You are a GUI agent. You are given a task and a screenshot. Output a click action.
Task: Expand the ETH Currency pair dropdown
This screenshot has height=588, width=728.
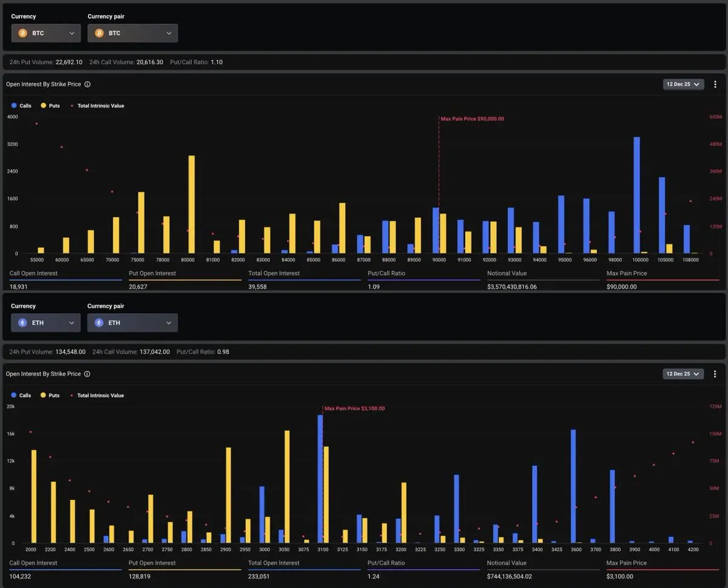132,322
